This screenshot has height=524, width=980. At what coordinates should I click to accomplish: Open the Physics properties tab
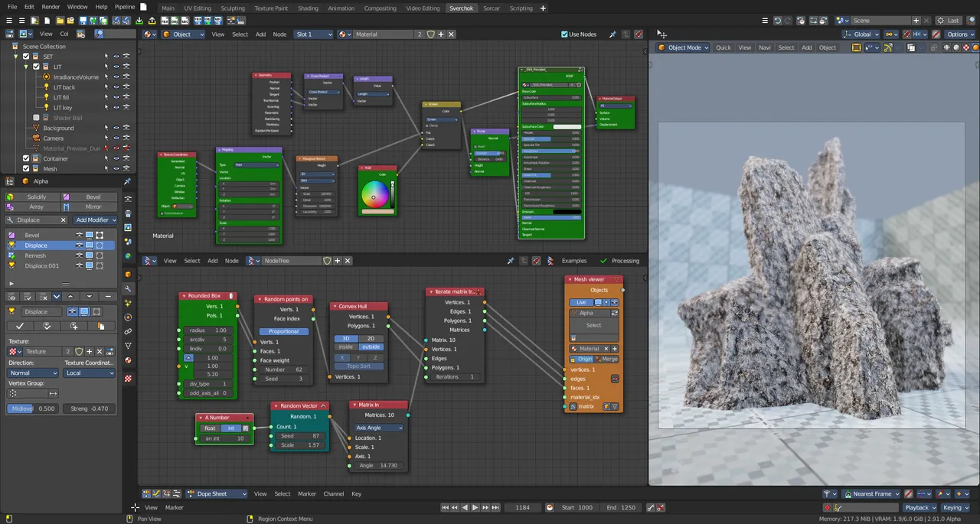point(128,317)
